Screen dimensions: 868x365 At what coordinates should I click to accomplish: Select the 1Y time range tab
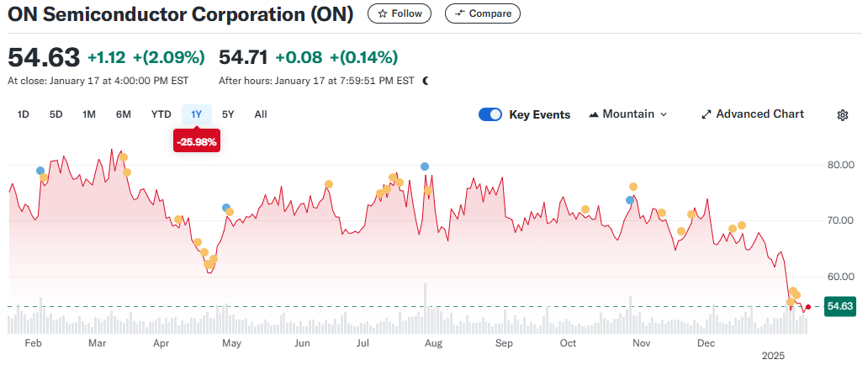(x=197, y=114)
